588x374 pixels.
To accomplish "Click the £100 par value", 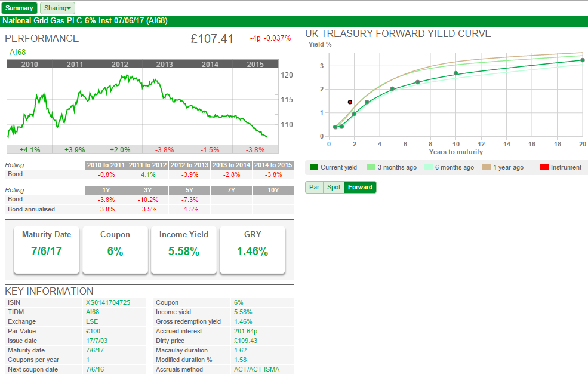I will (x=93, y=331).
